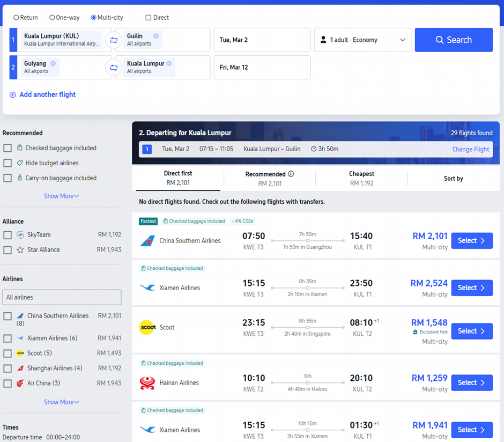The image size is (504, 442).
Task: Click the Scoot airline logo in results
Action: point(147,328)
